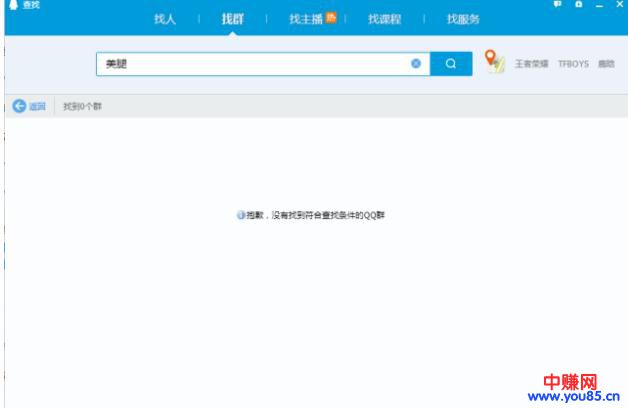Click the hot keyword right of TFBOYS
The image size is (628, 408).
click(x=606, y=64)
